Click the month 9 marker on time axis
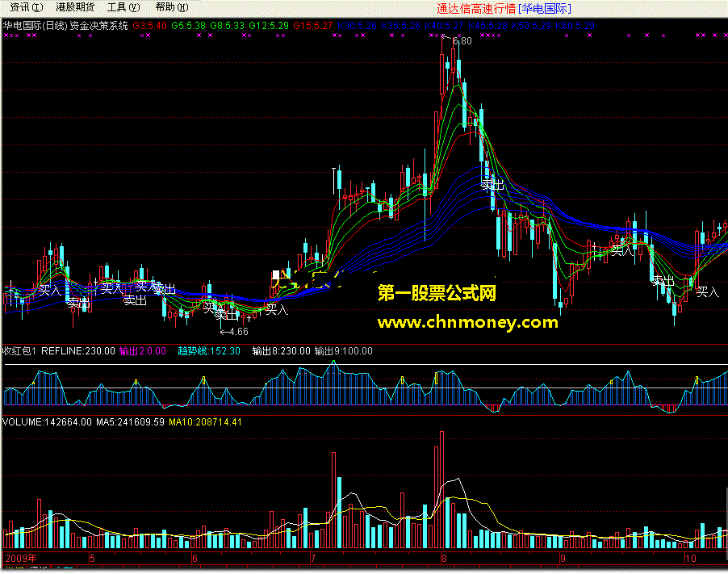 [x=563, y=558]
